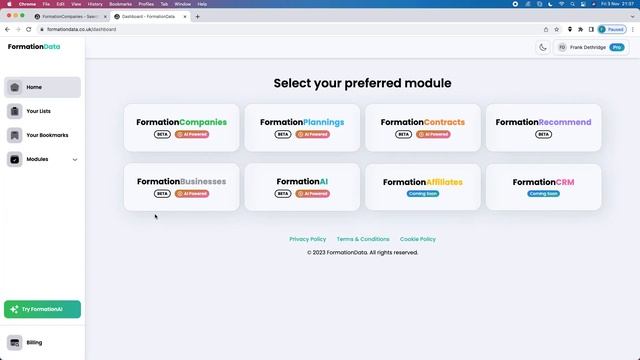Click AI Powered badge under FormationCompanies

point(192,134)
